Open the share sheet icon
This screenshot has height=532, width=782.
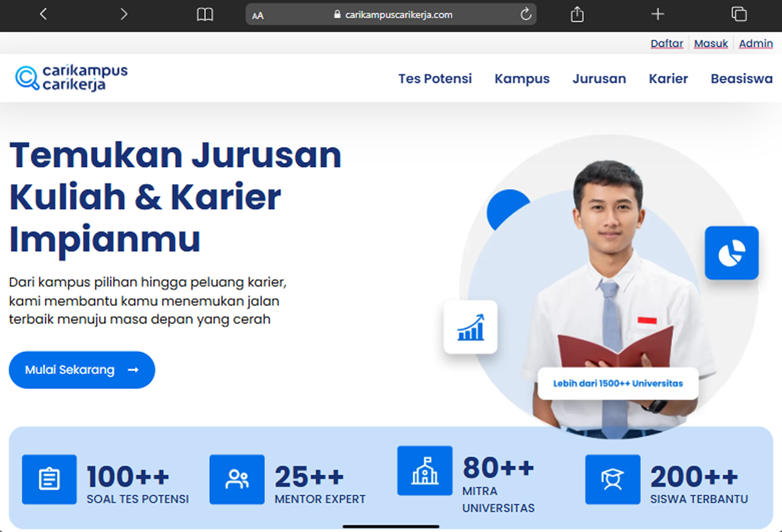pyautogui.click(x=577, y=15)
